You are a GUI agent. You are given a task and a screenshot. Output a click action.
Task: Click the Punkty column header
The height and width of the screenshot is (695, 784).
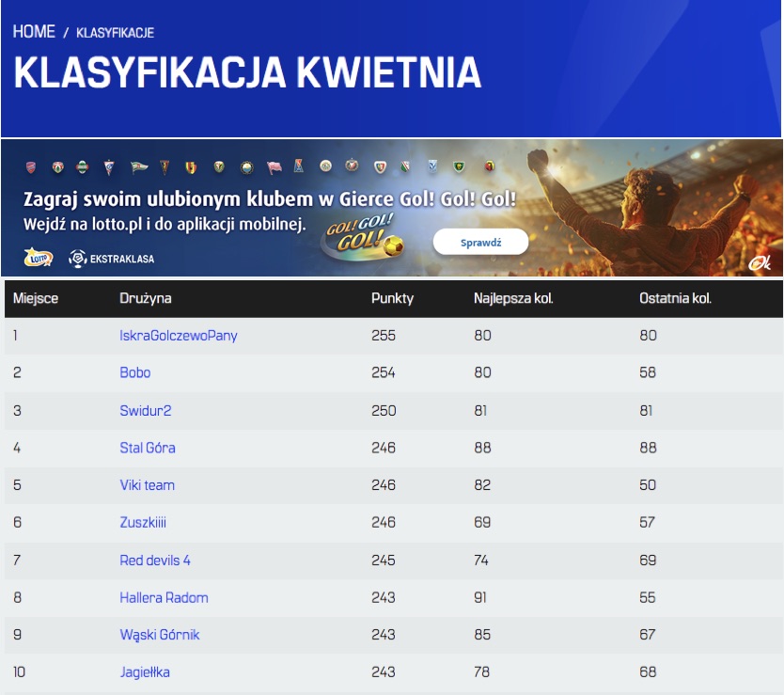[392, 298]
